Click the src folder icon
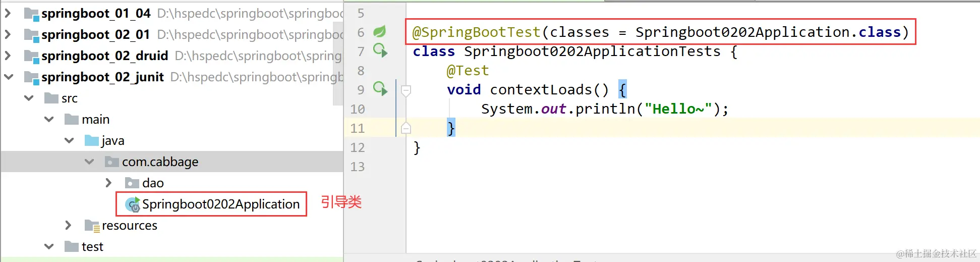Screen dimensions: 980x262 [x=51, y=98]
